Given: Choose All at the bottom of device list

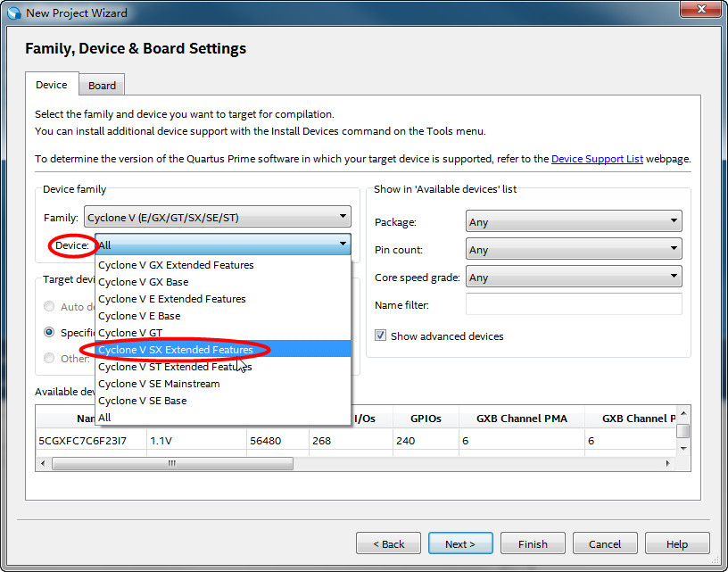Looking at the screenshot, I should coord(223,418).
